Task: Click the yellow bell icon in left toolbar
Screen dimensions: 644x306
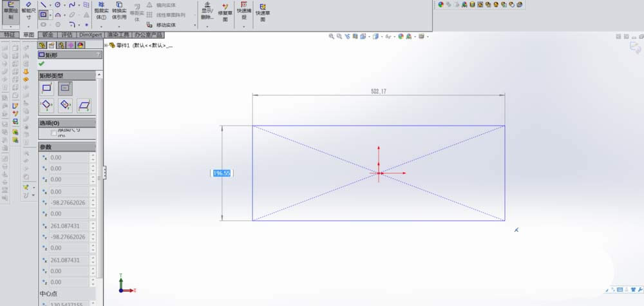Action: pyautogui.click(x=26, y=72)
